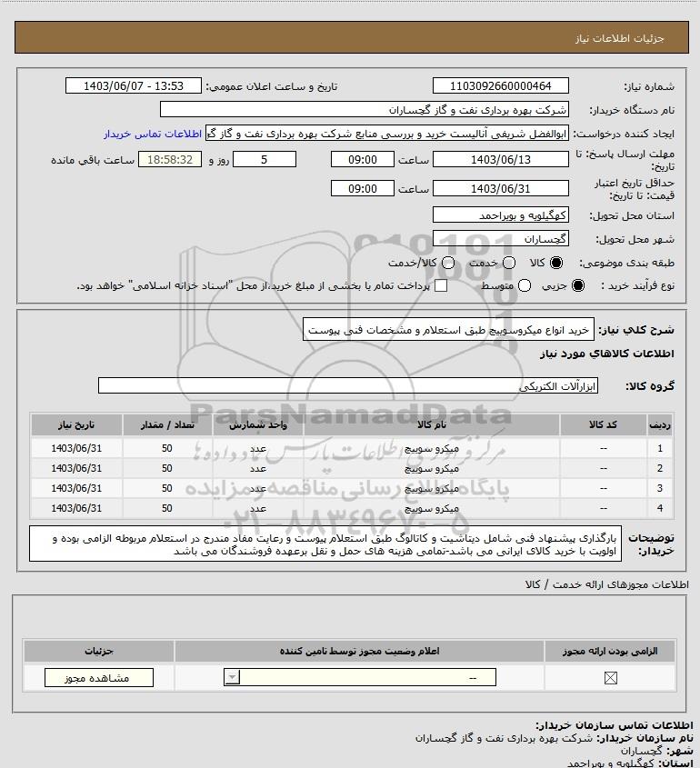This screenshot has width=700, height=768.
Task: Click the الزامی بودن ارائه مجوز header
Action: click(610, 651)
